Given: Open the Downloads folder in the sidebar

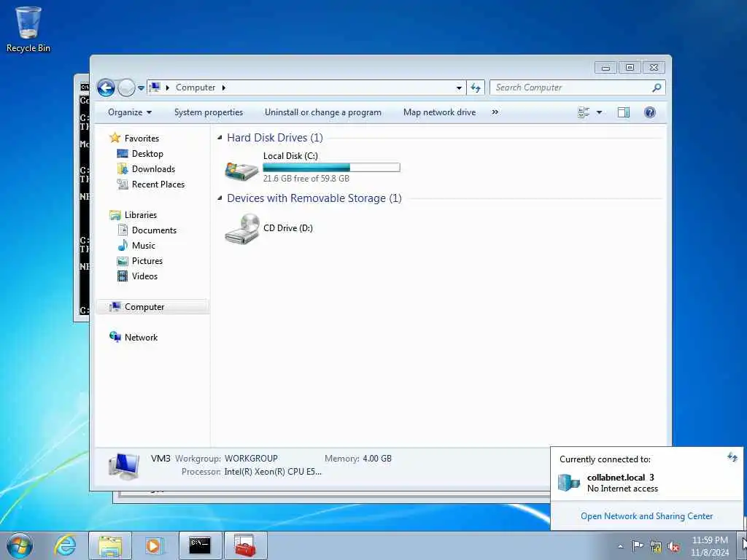Looking at the screenshot, I should point(153,169).
